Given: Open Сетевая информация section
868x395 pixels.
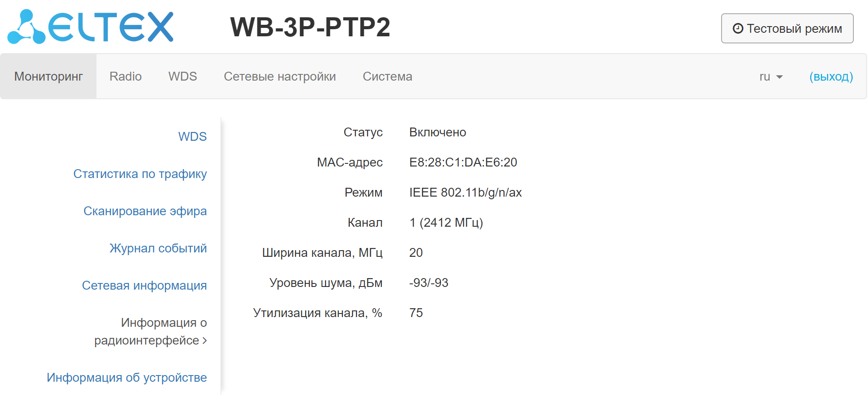Looking at the screenshot, I should click(144, 285).
